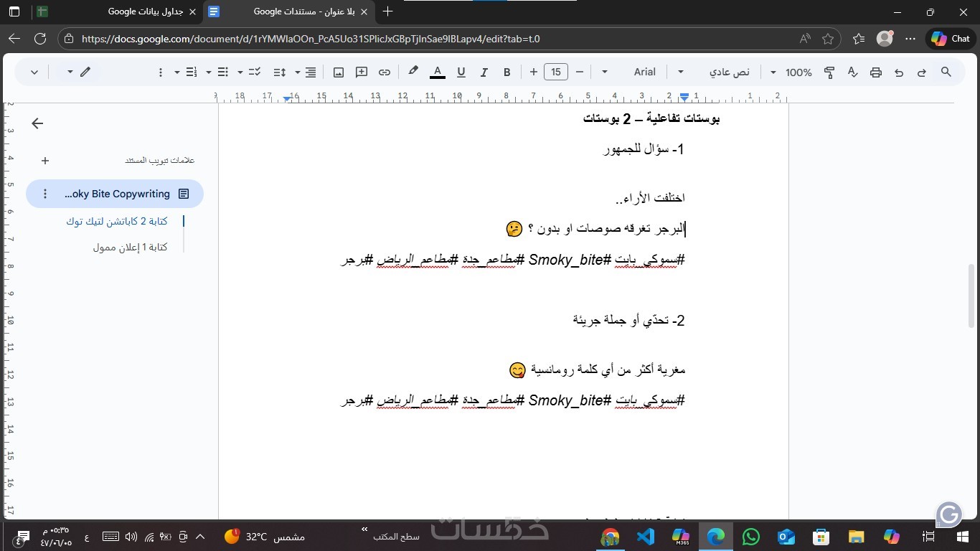The height and width of the screenshot is (551, 980).
Task: Increase font size with the plus button
Action: tap(533, 72)
